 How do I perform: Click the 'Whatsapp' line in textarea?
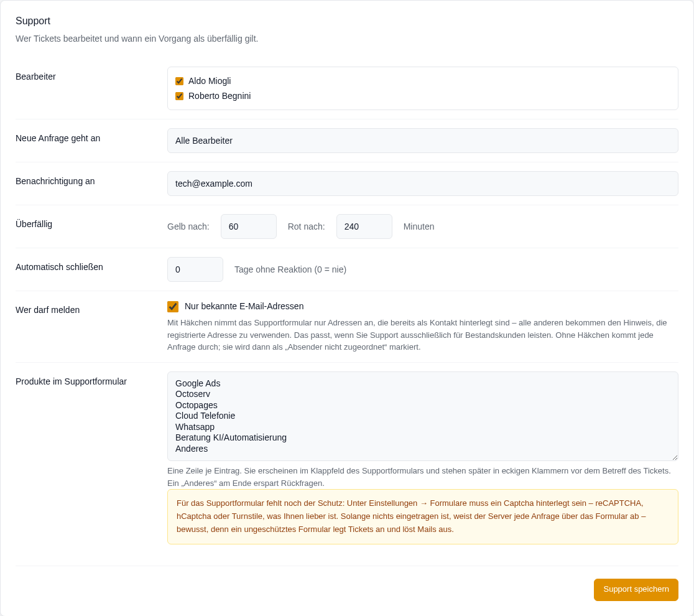[x=195, y=427]
